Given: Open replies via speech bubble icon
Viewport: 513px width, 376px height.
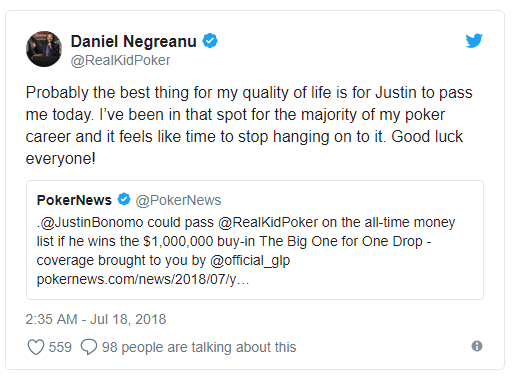Looking at the screenshot, I should point(89,347).
